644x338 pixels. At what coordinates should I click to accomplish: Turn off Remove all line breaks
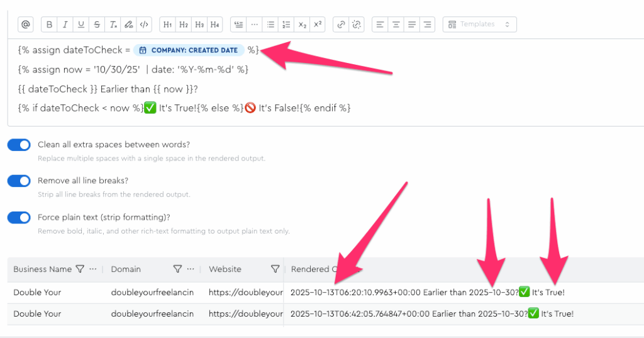tap(19, 181)
